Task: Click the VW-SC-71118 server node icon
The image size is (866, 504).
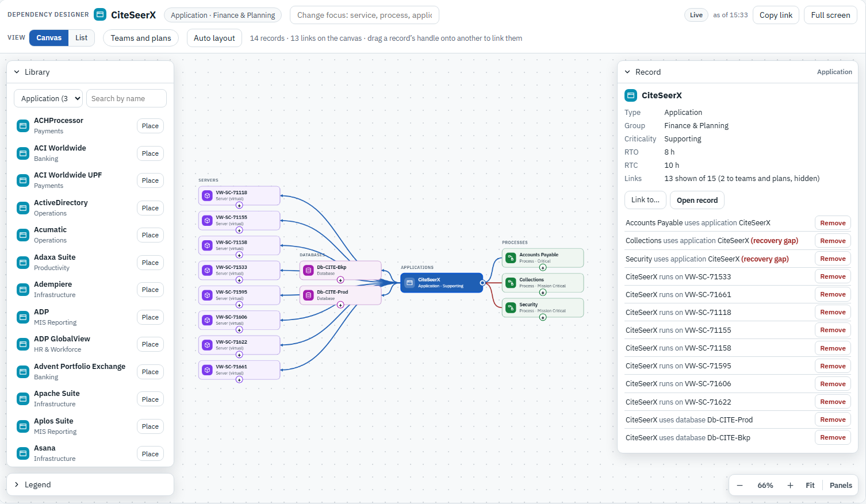Action: (208, 196)
